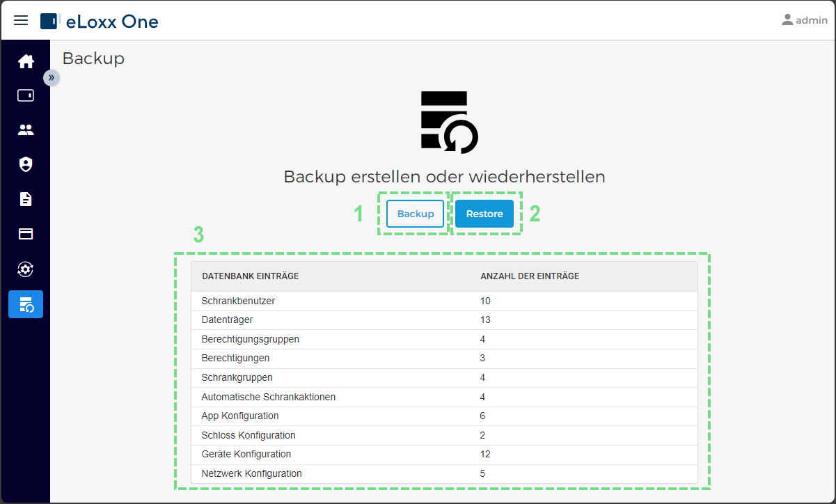Open the permissions shield sidebar icon
Viewport: 836px width, 504px height.
click(26, 164)
